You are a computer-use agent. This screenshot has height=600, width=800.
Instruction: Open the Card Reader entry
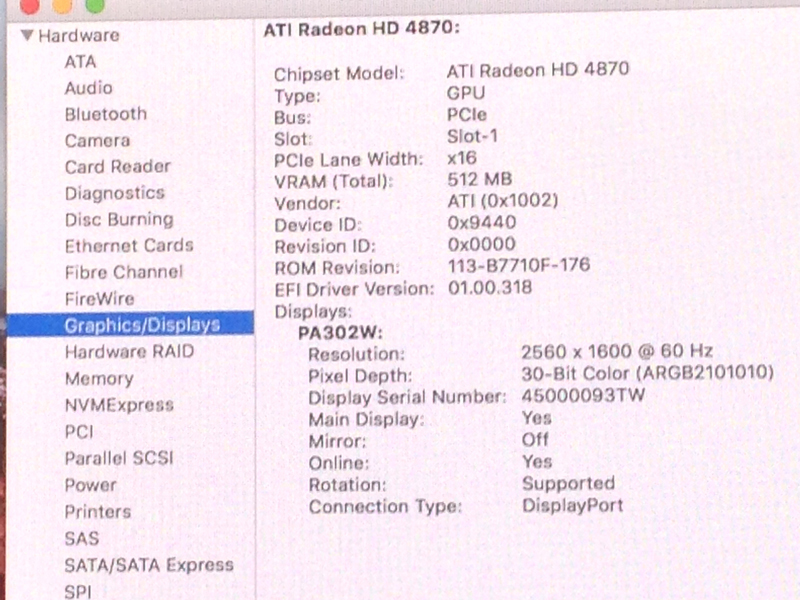coord(117,166)
